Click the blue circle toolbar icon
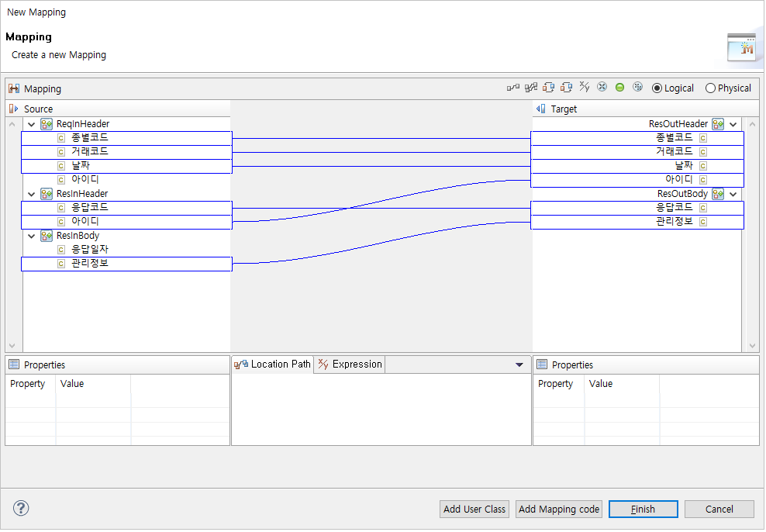 (637, 87)
